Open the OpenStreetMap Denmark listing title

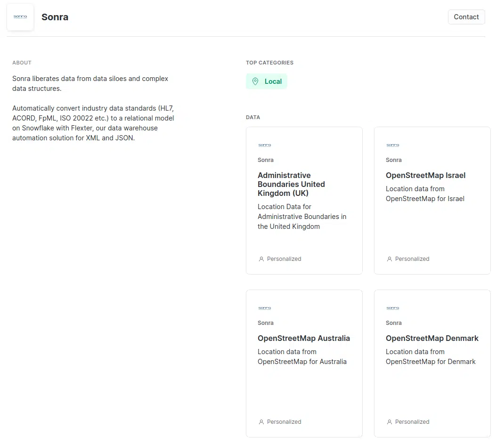432,338
